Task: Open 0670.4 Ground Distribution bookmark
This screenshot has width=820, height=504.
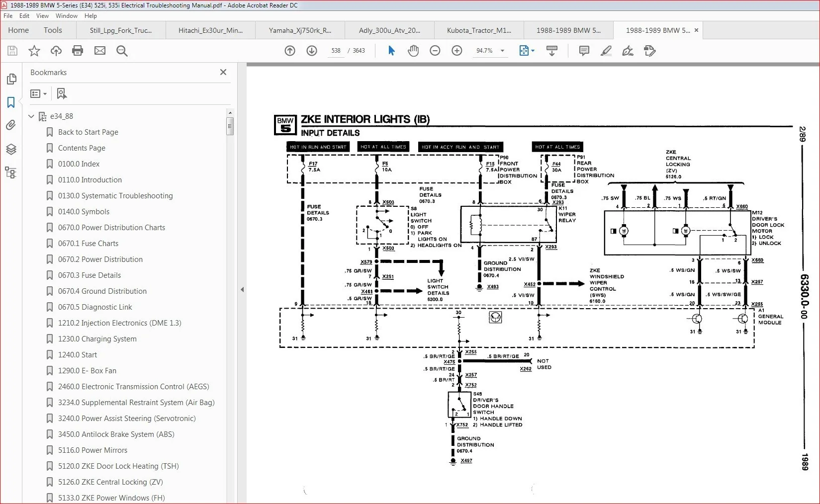Action: [x=102, y=291]
